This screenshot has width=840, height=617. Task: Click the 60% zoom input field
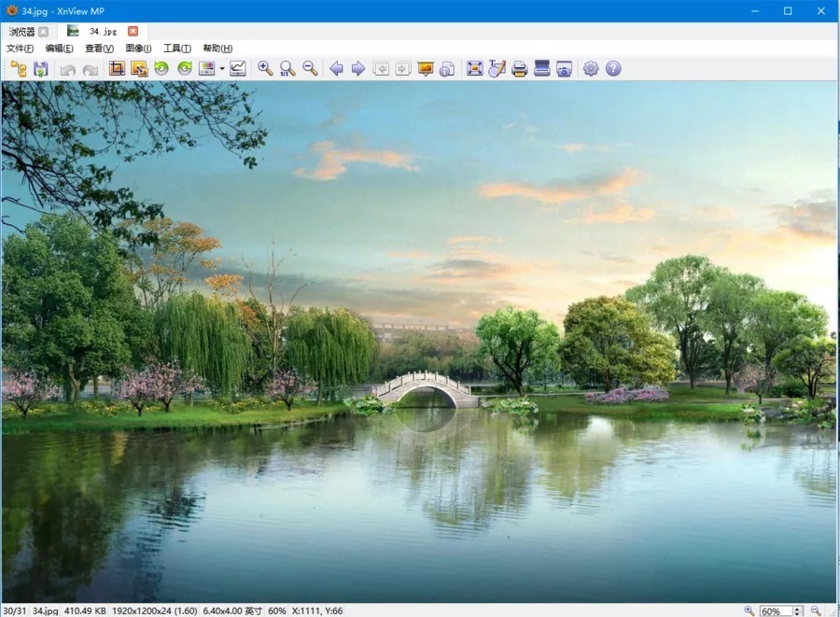(x=776, y=610)
